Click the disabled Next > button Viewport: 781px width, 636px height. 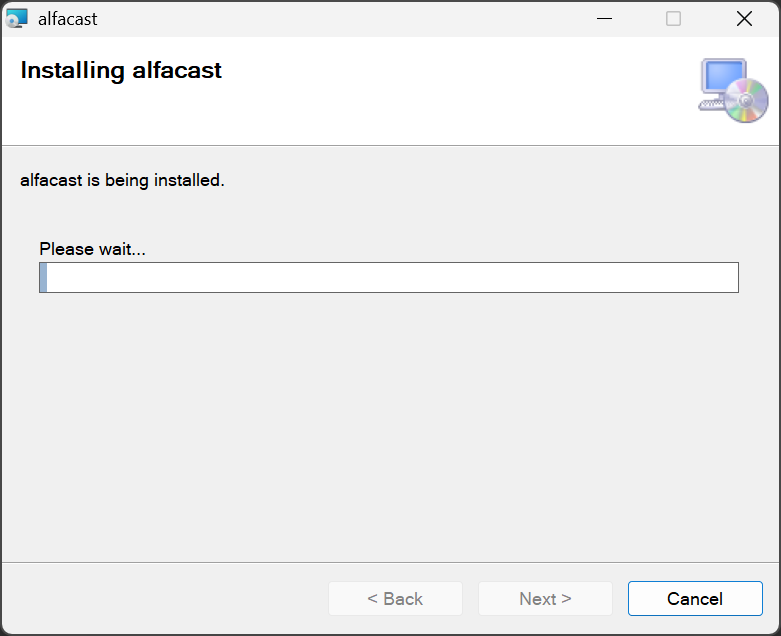pyautogui.click(x=545, y=598)
